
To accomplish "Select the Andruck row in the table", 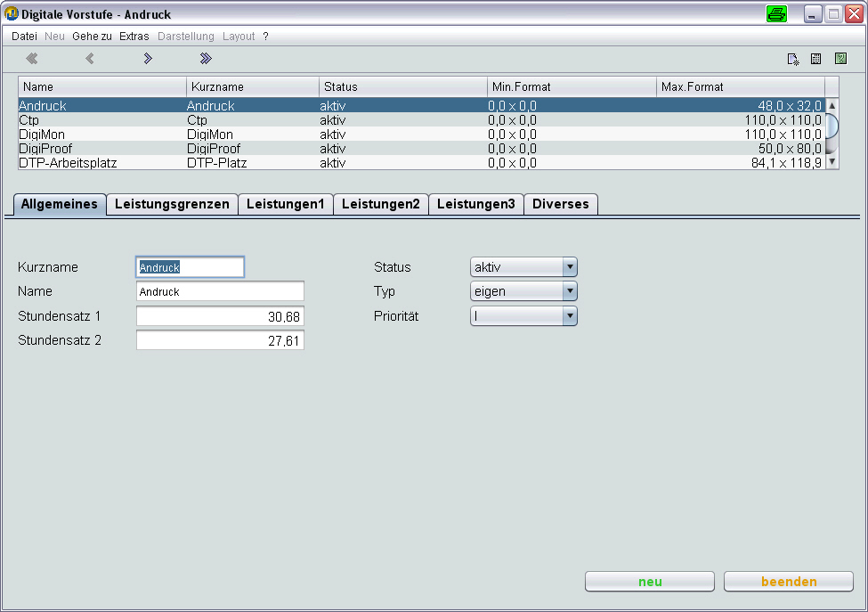I will 422,105.
